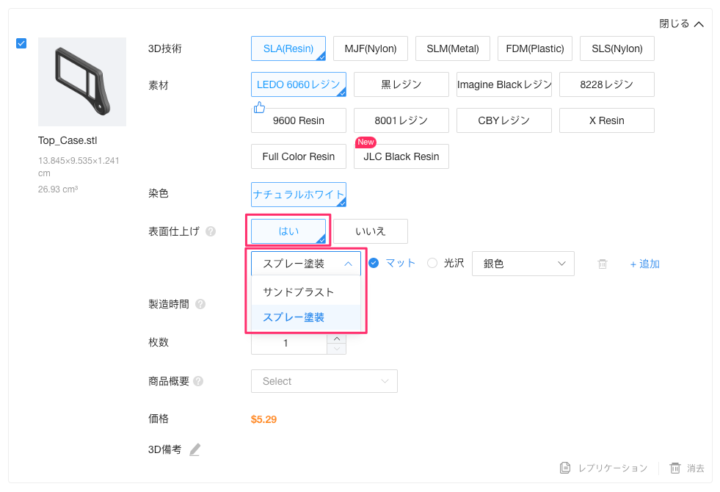720x492 pixels.
Task: Click the + 追加 link
Action: pos(644,264)
